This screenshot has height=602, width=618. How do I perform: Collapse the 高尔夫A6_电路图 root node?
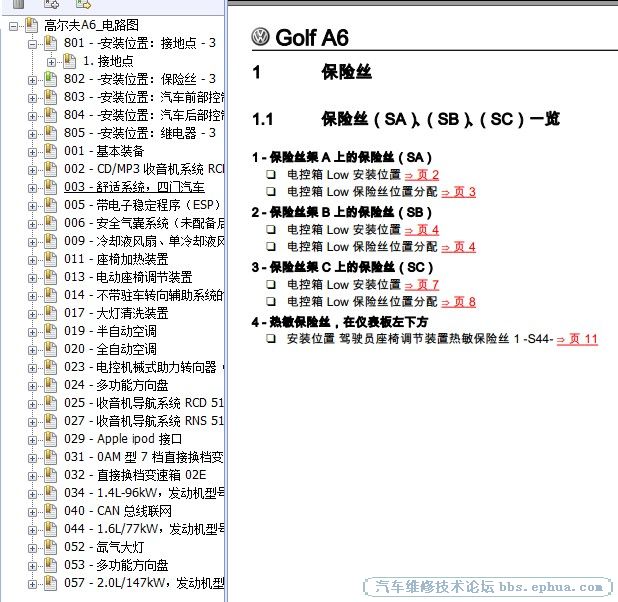pos(14,26)
